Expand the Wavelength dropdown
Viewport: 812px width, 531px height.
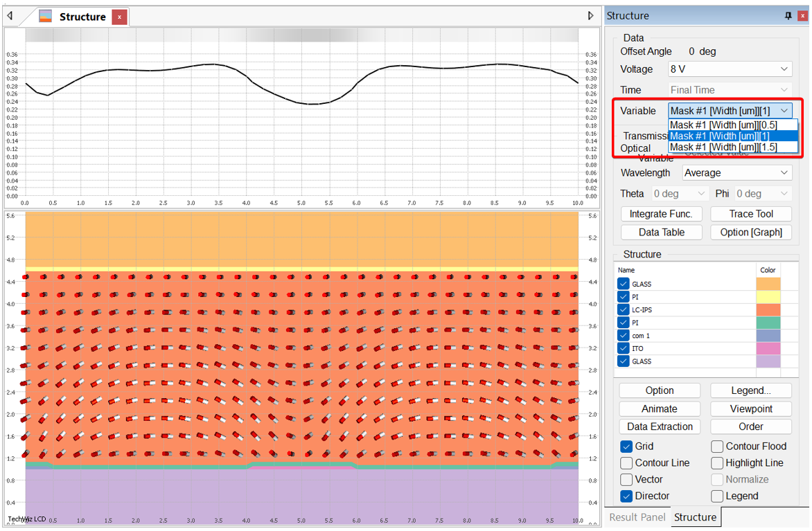[x=737, y=173]
